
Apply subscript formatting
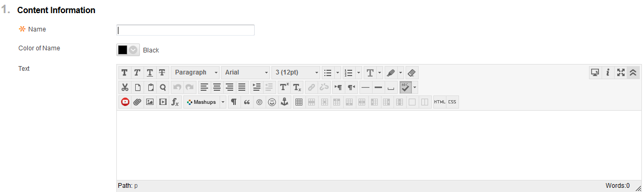pyautogui.click(x=297, y=87)
